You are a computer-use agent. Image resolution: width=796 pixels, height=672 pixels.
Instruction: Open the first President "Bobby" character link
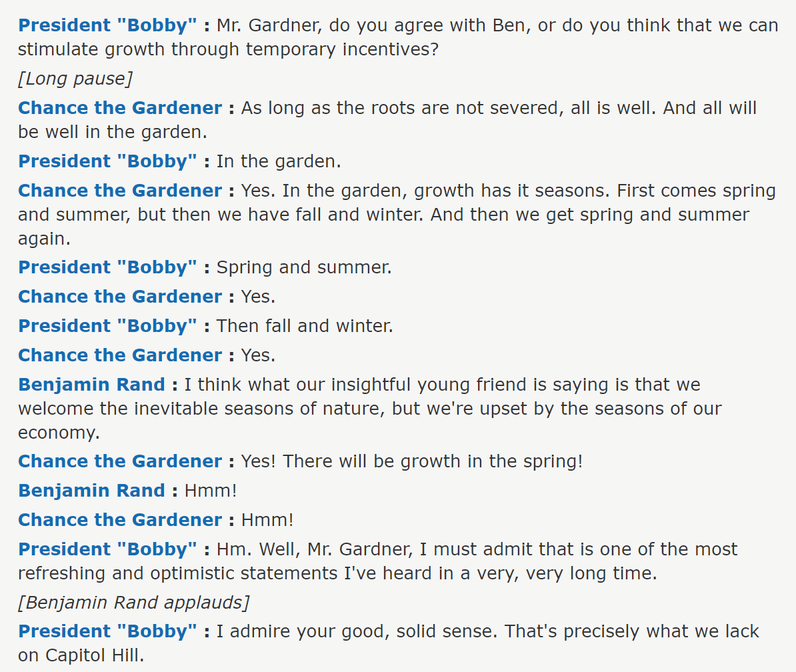pyautogui.click(x=107, y=25)
